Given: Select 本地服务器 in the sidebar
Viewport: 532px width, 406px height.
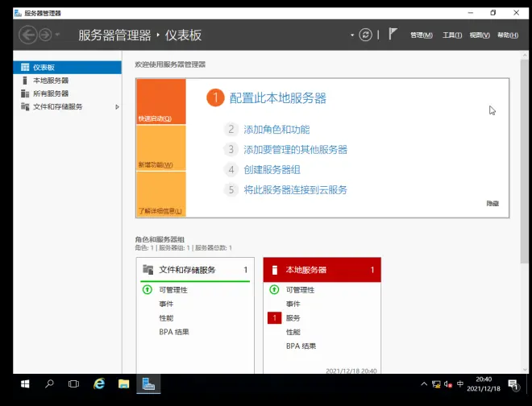Looking at the screenshot, I should click(x=67, y=81).
